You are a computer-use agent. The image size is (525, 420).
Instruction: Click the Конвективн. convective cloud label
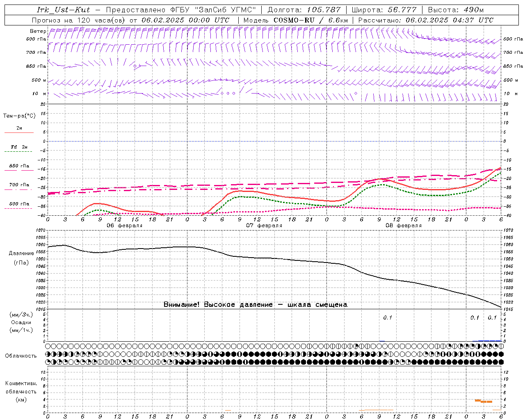21,384
